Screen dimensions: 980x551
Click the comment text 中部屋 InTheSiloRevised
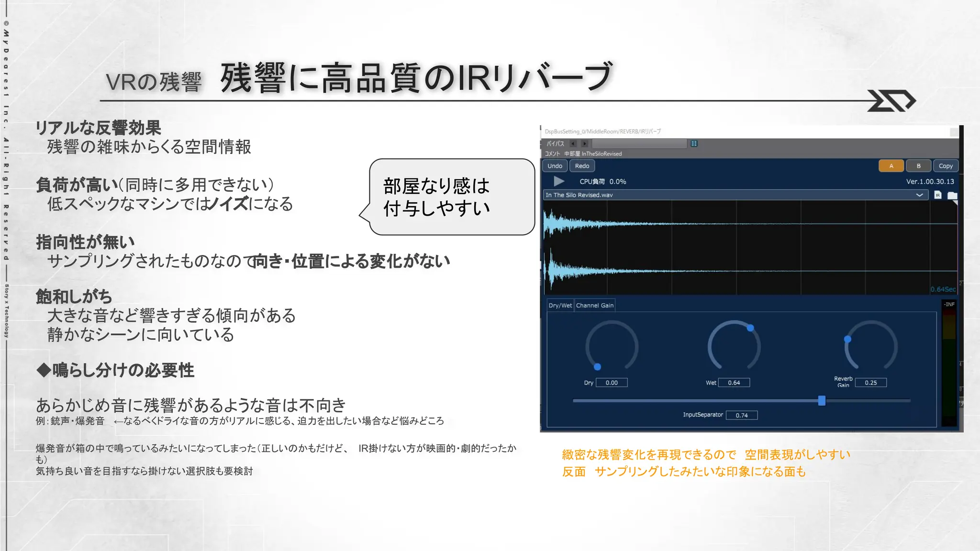593,154
